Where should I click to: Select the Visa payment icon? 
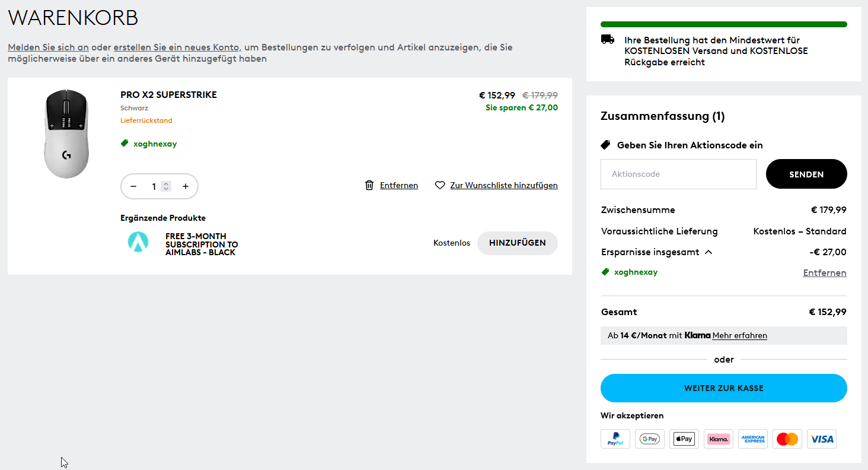[822, 439]
